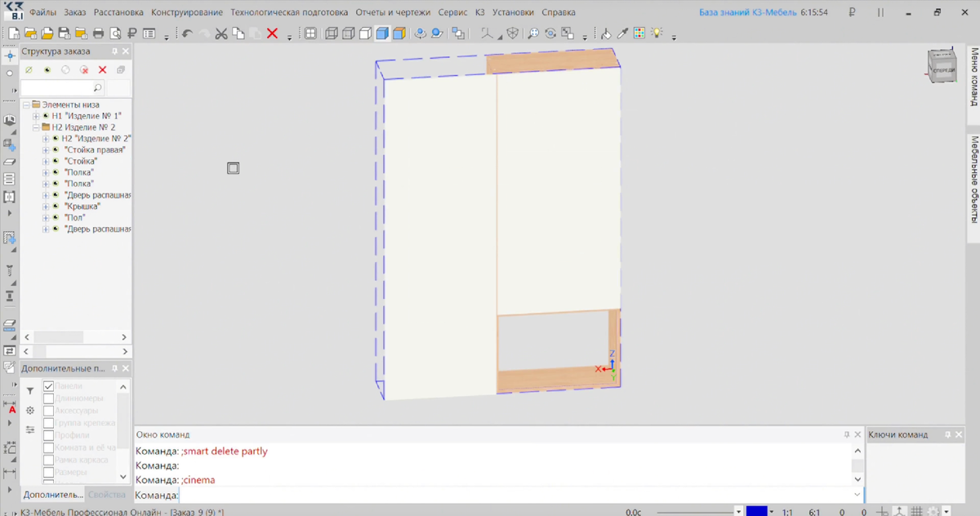Click the search magnifier in Структура заказа
This screenshot has width=980, height=516.
(x=98, y=87)
